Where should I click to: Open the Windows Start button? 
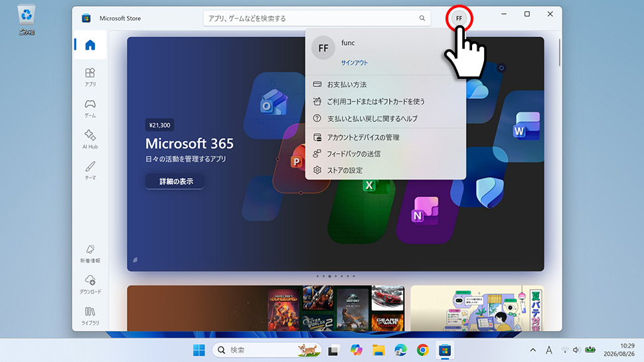point(199,350)
